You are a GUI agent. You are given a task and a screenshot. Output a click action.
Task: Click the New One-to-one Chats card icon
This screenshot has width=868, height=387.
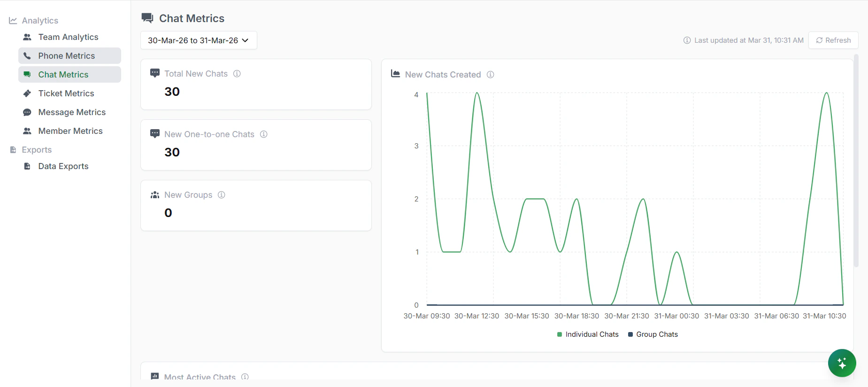tap(155, 134)
